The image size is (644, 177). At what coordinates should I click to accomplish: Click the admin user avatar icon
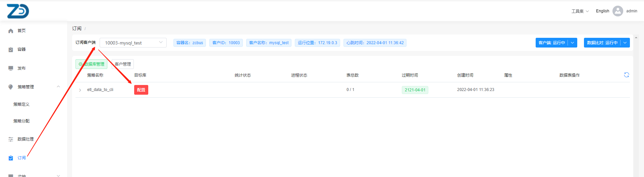click(618, 11)
